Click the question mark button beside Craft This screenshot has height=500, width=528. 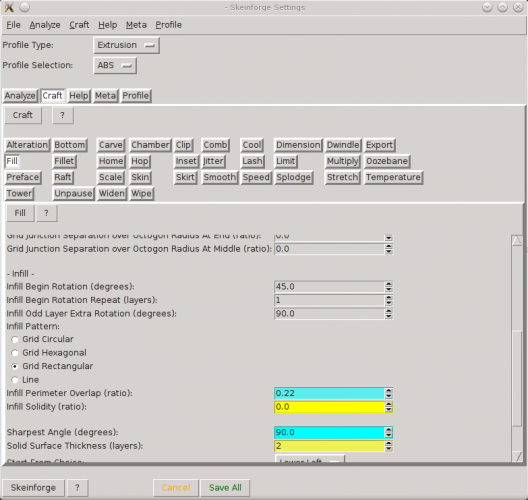tap(63, 115)
